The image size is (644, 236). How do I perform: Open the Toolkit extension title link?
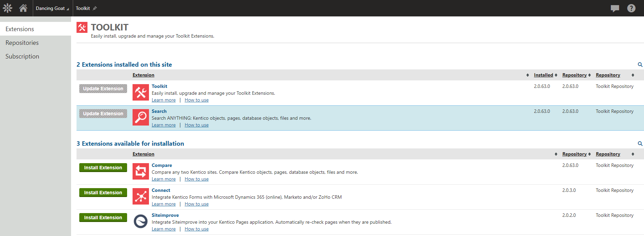(160, 86)
